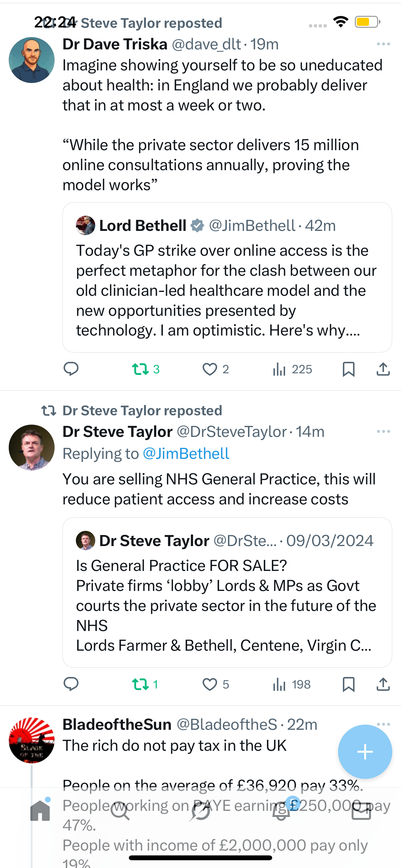Open the Messages envelope tab

tap(361, 811)
